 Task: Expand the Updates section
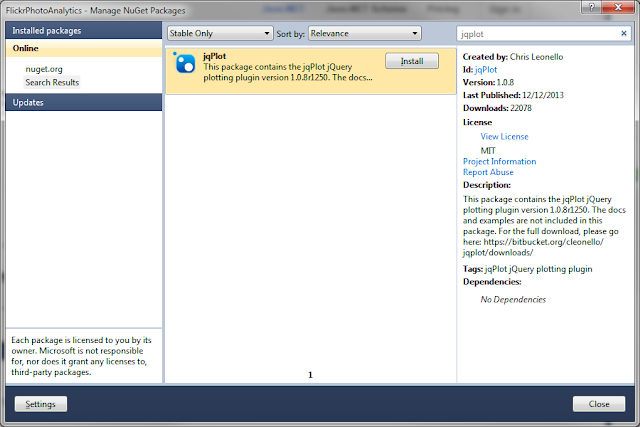pos(84,102)
